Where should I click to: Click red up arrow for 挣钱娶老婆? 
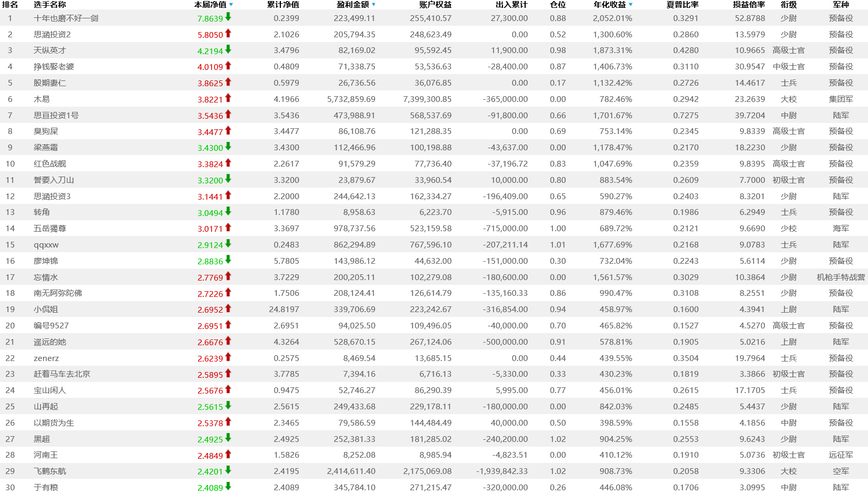click(228, 66)
